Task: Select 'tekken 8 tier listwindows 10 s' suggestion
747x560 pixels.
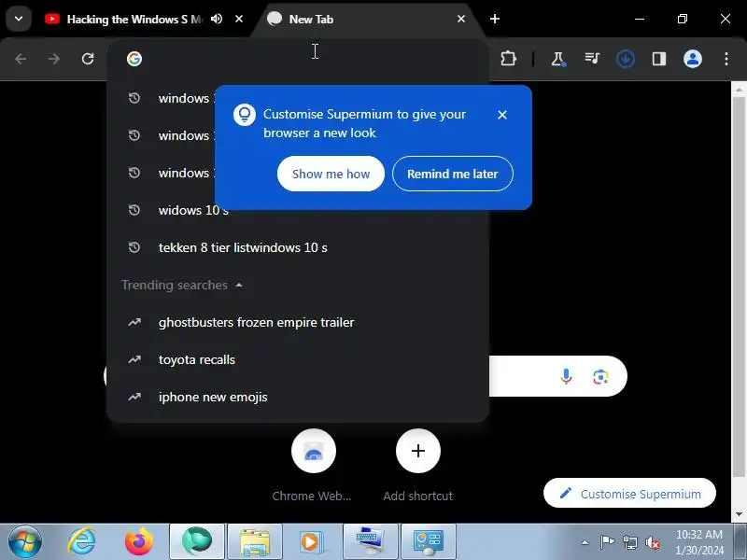Action: [298, 247]
